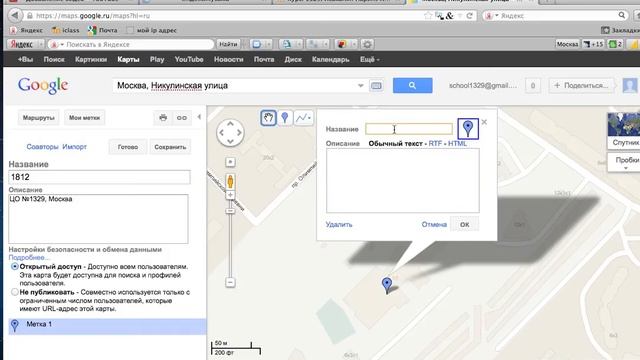The image size is (640, 360).
Task: Switch description to RTF format
Action: [435, 143]
